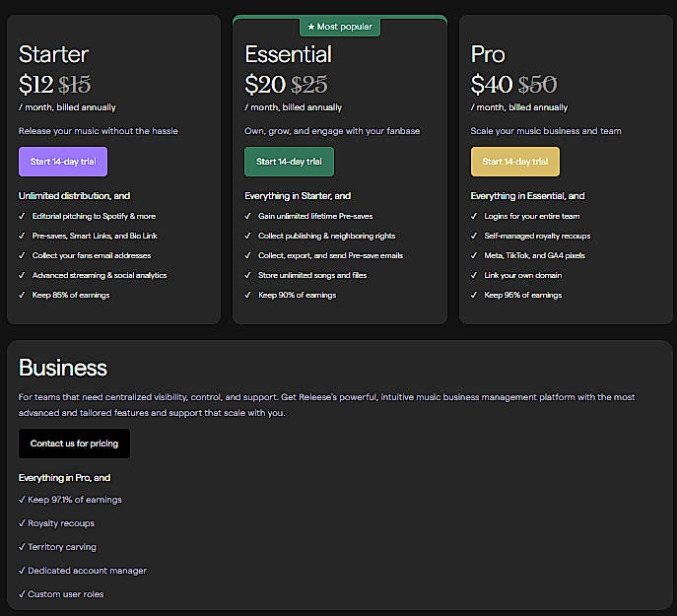
Task: Click the $40 Pro price
Action: [x=492, y=84]
